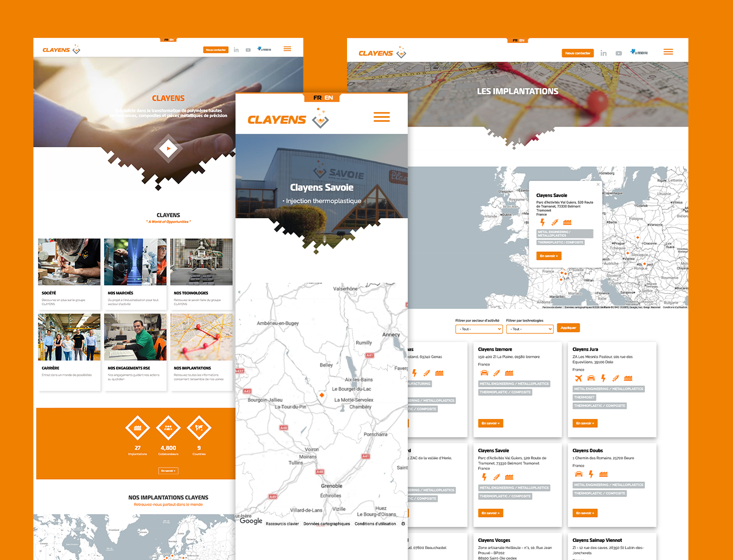Open the Nos Engagements RSE card thumbnail
Image resolution: width=733 pixels, height=560 pixels.
click(135, 337)
